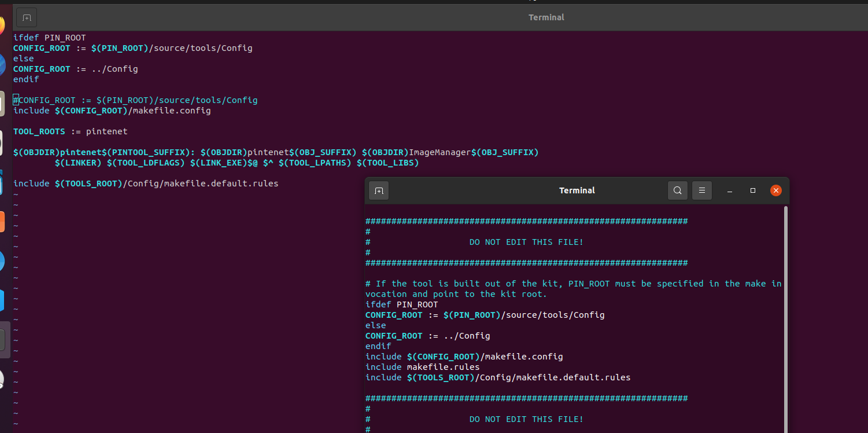Image resolution: width=868 pixels, height=433 pixels.
Task: Click 'endif' in the background terminal
Action: [26, 79]
